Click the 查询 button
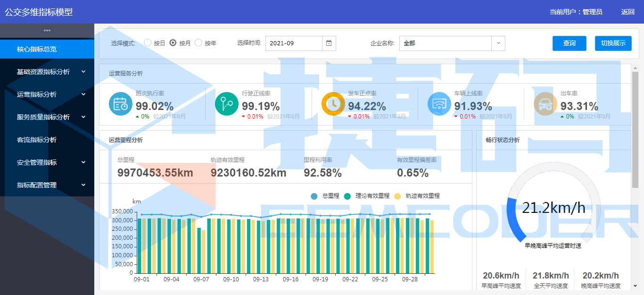Image resolution: width=644 pixels, height=295 pixels. click(570, 43)
